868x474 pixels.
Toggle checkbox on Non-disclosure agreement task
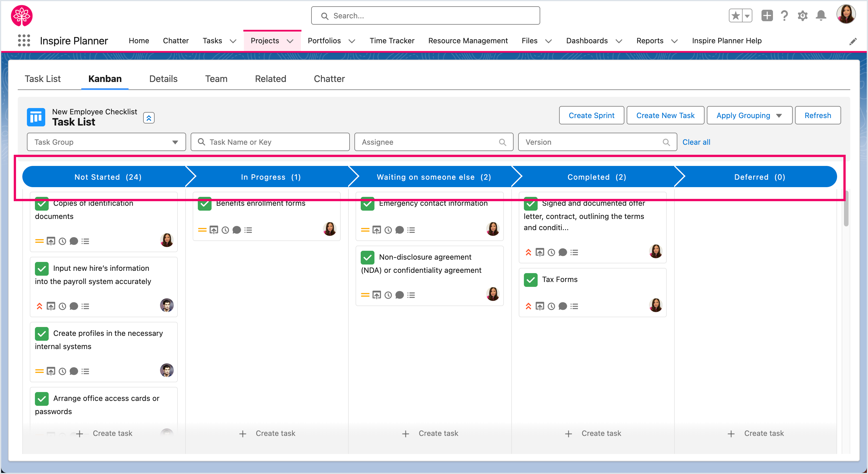[368, 258]
